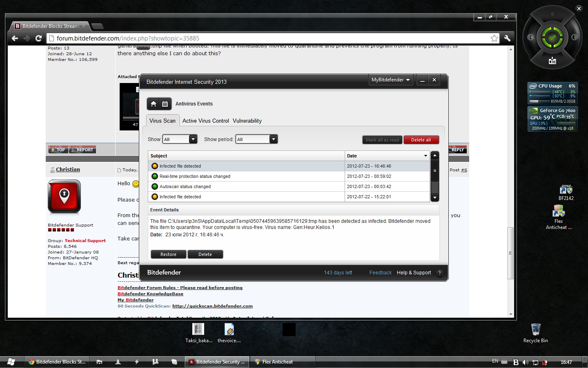
Task: Open the My Bitdefender link
Action: click(x=136, y=300)
